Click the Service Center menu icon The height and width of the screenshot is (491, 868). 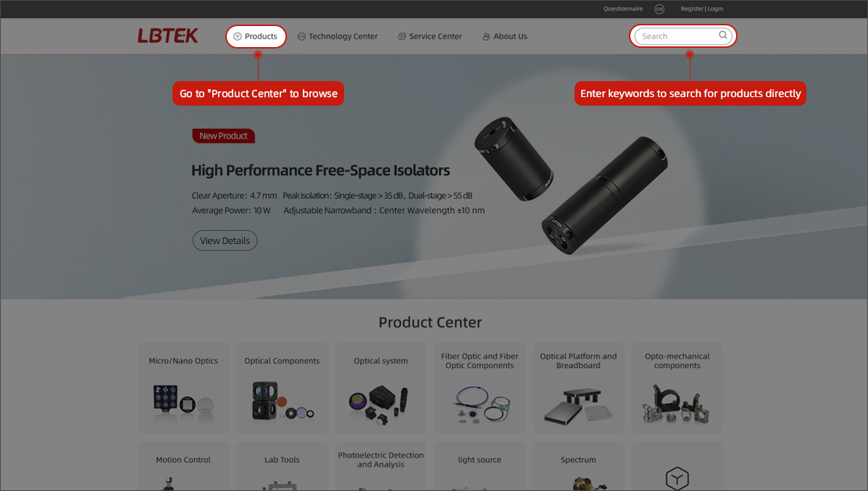[x=402, y=36]
